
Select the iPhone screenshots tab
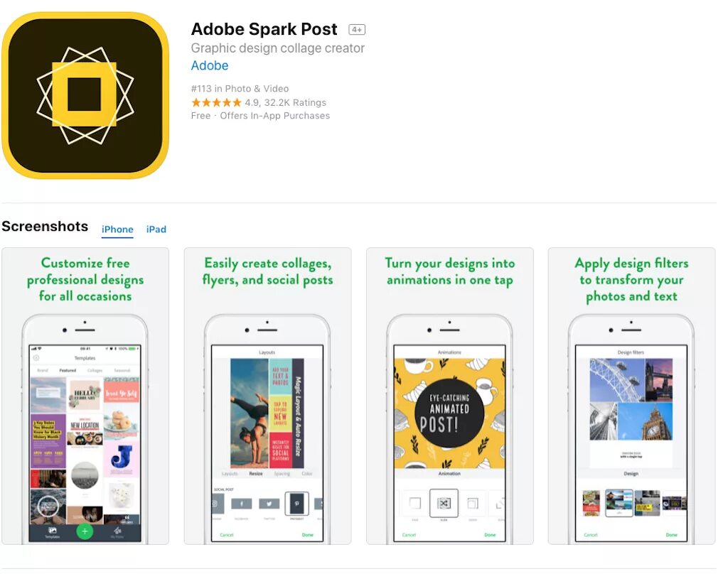(117, 229)
